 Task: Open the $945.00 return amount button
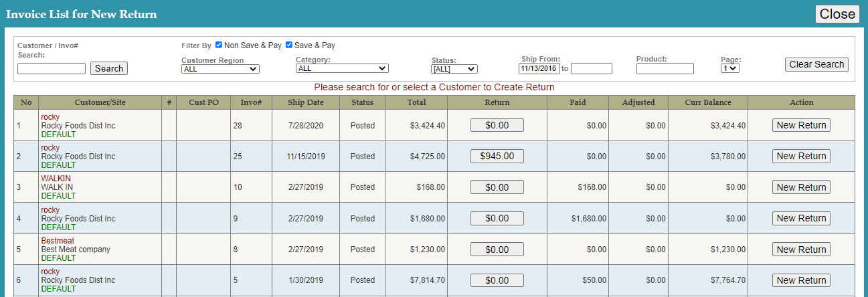(x=497, y=156)
